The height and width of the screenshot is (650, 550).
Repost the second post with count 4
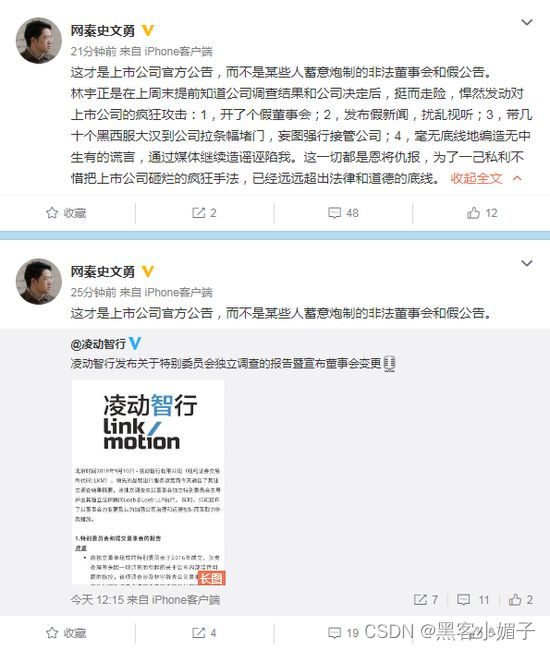(x=204, y=633)
